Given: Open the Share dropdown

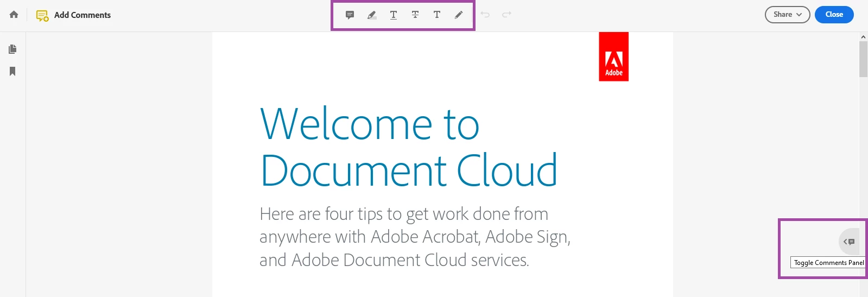Looking at the screenshot, I should tap(788, 15).
